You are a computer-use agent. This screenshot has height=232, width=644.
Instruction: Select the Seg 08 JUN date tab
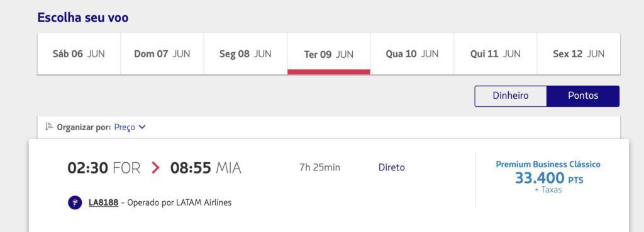tap(245, 54)
